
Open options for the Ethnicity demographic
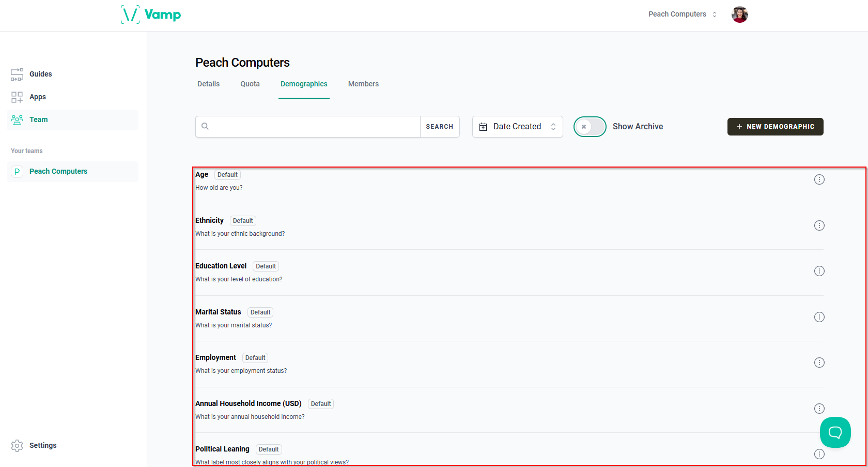pyautogui.click(x=819, y=225)
